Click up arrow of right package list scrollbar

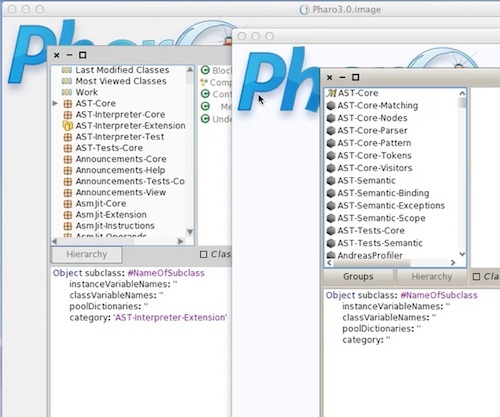pos(462,93)
